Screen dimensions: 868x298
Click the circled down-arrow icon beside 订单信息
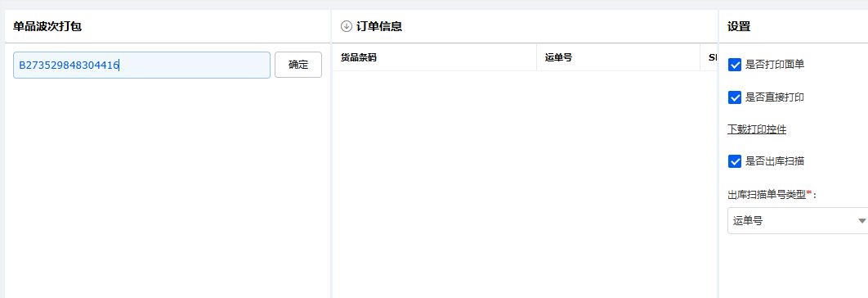(x=347, y=26)
